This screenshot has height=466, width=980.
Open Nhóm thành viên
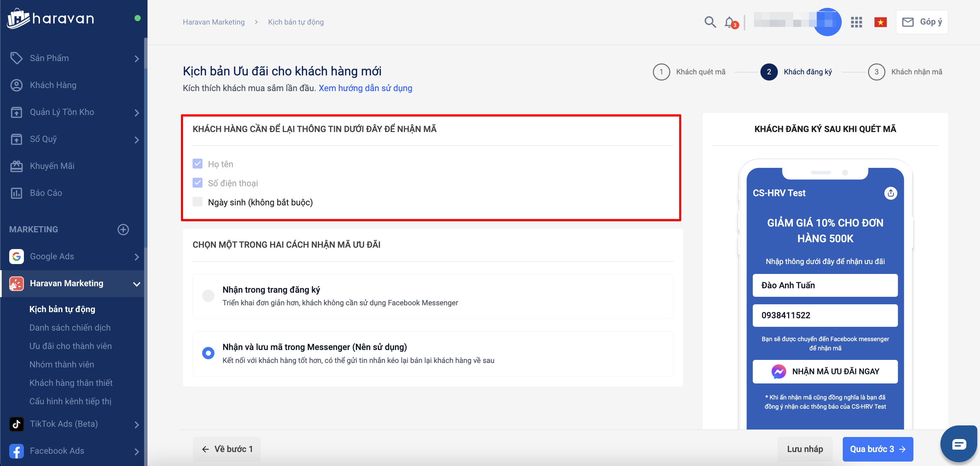click(61, 365)
